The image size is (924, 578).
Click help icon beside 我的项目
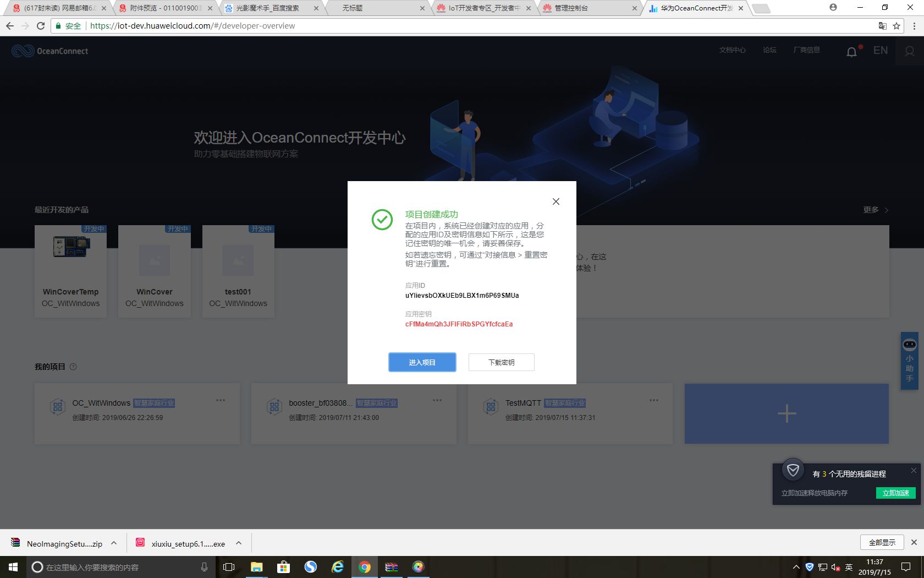pos(73,367)
